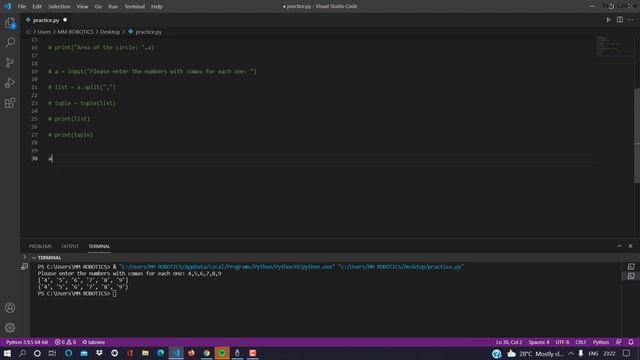Image resolution: width=640 pixels, height=360 pixels.
Task: Click the ENG language indicator
Action: 593,353
